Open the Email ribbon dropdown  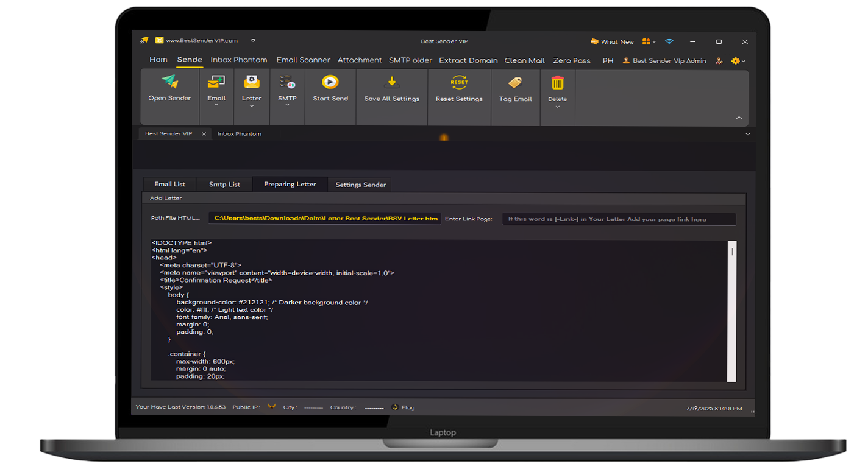216,105
